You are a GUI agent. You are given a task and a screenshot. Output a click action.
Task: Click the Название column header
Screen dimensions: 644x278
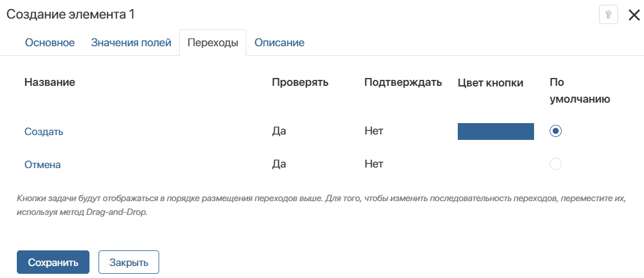click(x=50, y=82)
